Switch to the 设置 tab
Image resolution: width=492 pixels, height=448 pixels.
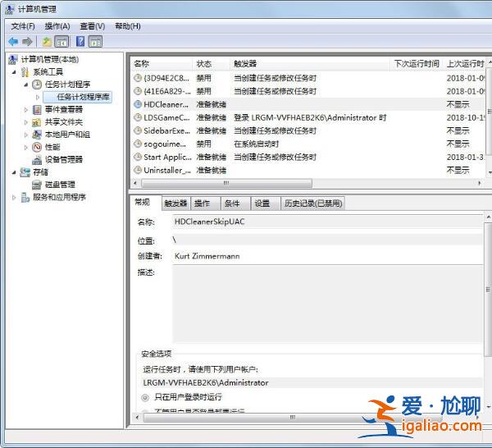(x=265, y=203)
